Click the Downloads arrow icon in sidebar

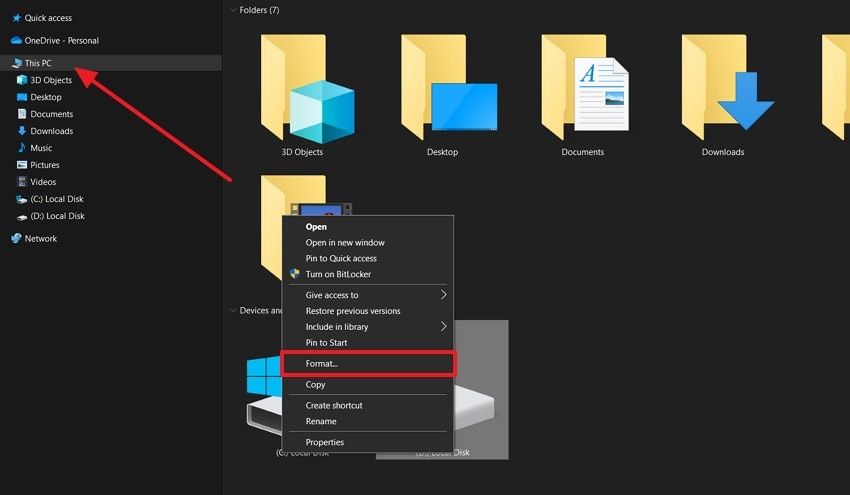[x=22, y=131]
